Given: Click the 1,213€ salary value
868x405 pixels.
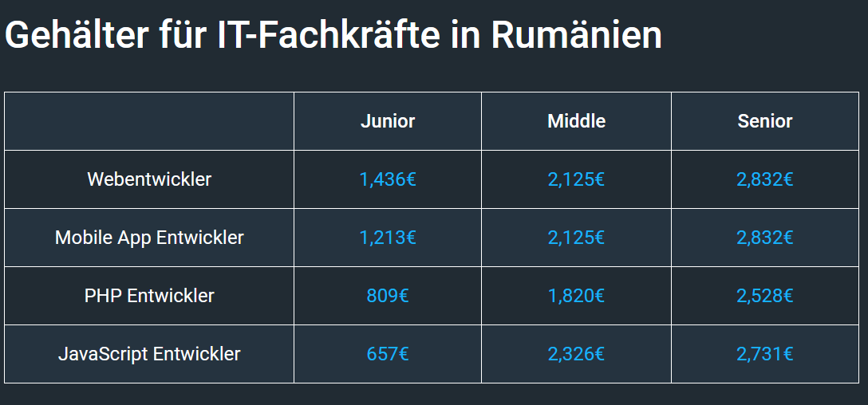Looking at the screenshot, I should pyautogui.click(x=388, y=238).
